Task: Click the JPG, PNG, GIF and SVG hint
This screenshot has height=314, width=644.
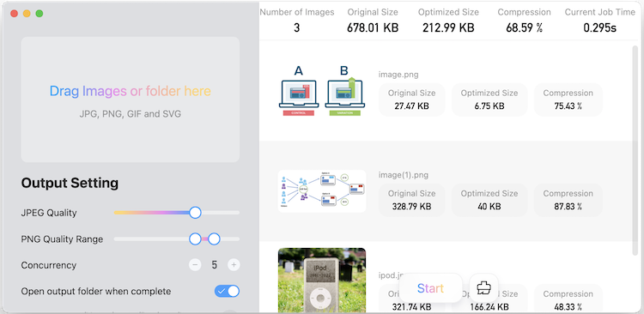Action: pos(131,114)
